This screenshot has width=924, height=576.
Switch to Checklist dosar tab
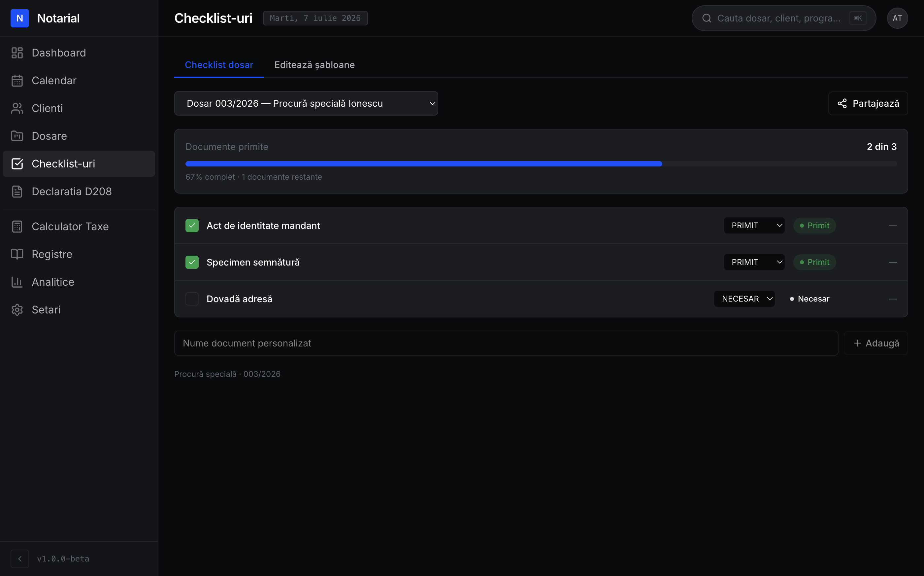tap(219, 65)
